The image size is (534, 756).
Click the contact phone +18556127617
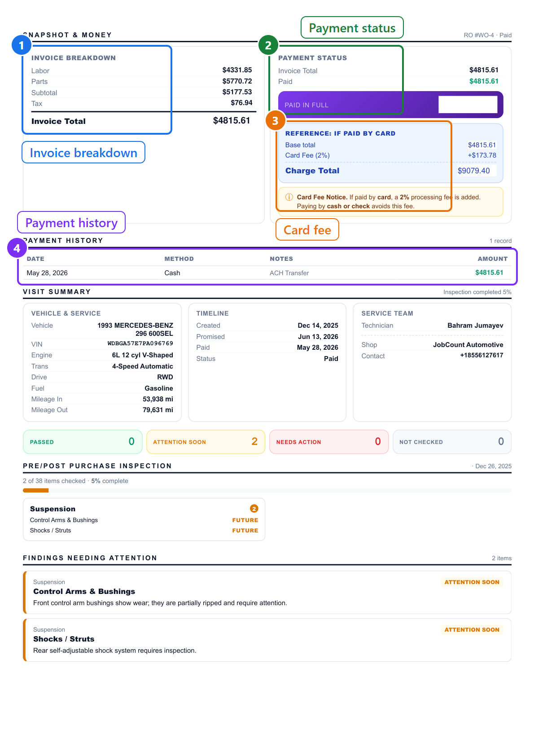pyautogui.click(x=481, y=355)
